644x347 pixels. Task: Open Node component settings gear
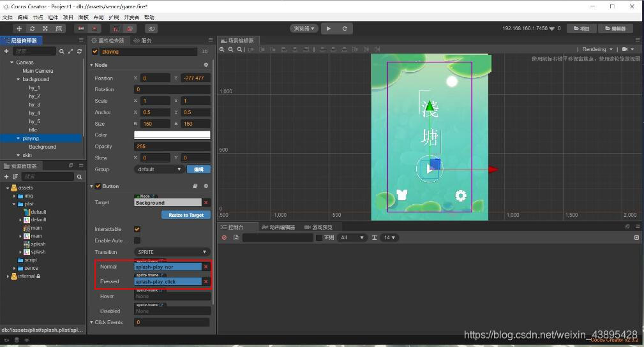tap(206, 65)
